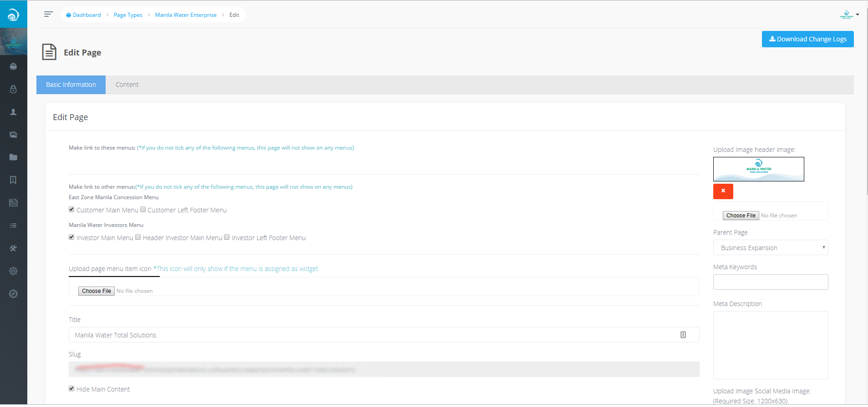This screenshot has width=868, height=407.
Task: Open the user profile icon in the sidebar
Action: pyautogui.click(x=13, y=112)
